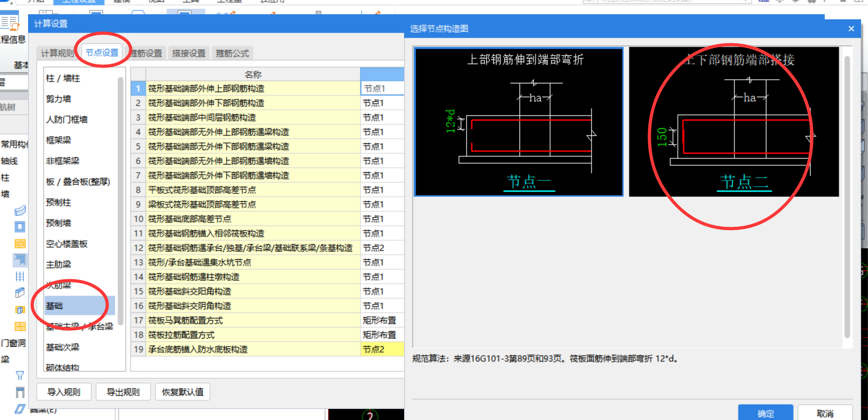Click the 确定 button
Image resolution: width=868 pixels, height=420 pixels.
click(x=765, y=413)
